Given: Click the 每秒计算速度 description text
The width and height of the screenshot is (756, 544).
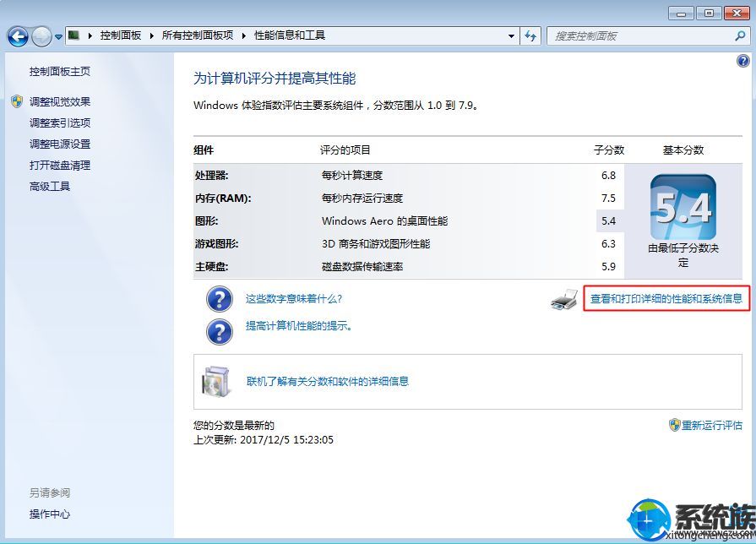Looking at the screenshot, I should point(352,176).
